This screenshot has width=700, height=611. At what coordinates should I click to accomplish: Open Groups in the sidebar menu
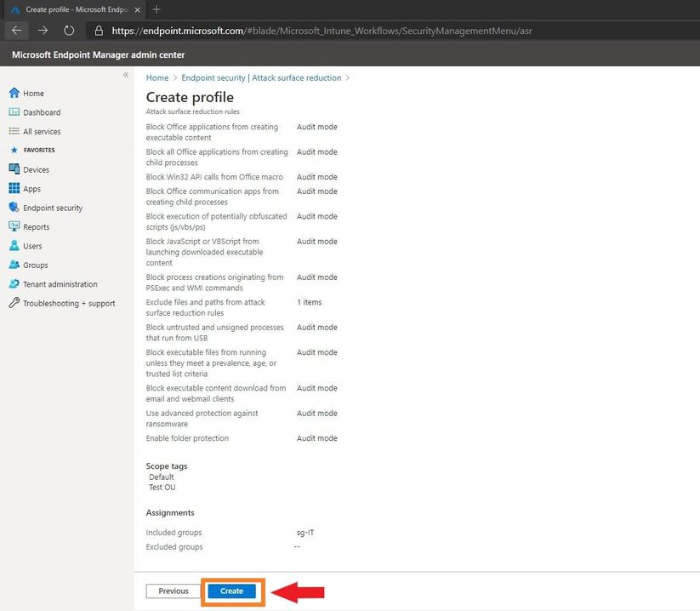[35, 266]
